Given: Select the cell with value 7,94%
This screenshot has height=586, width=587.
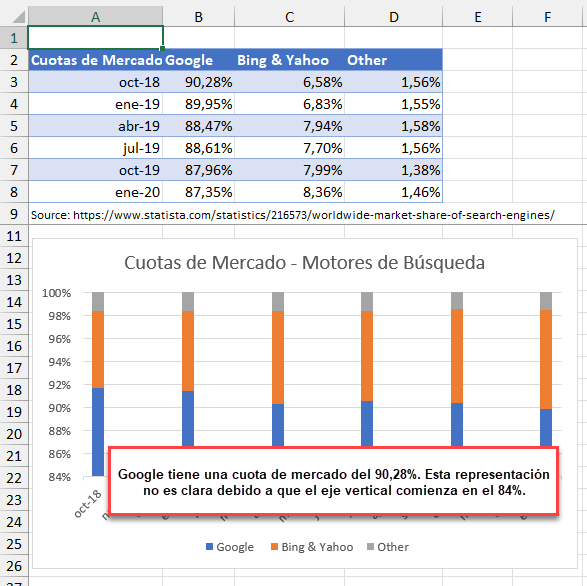Looking at the screenshot, I should click(289, 126).
